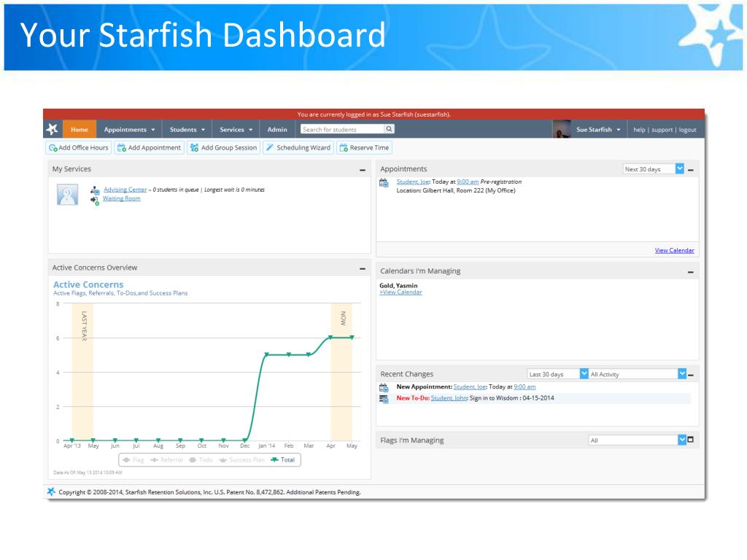This screenshot has width=747, height=560.
Task: Click the Starfish logo in navigation bar
Action: point(53,129)
